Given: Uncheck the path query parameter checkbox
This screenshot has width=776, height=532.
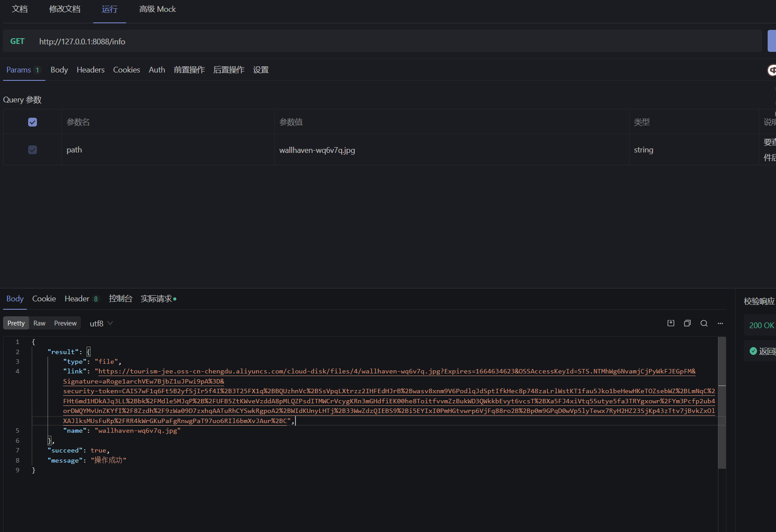Looking at the screenshot, I should pos(32,149).
